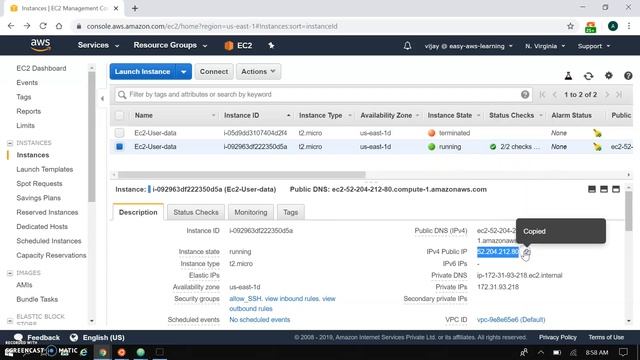Select the full detail pane layout icon
Viewport: 640px width, 360px height.
(616, 189)
